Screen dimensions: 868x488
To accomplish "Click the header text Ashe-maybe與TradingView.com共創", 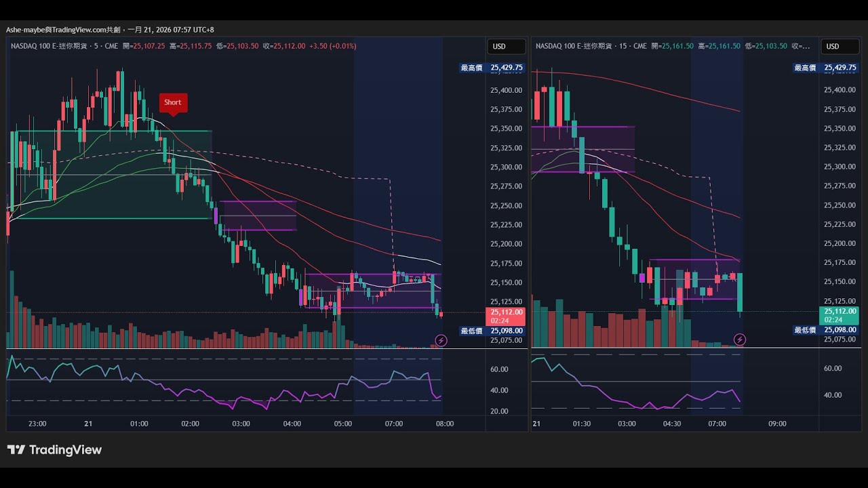I will click(64, 30).
